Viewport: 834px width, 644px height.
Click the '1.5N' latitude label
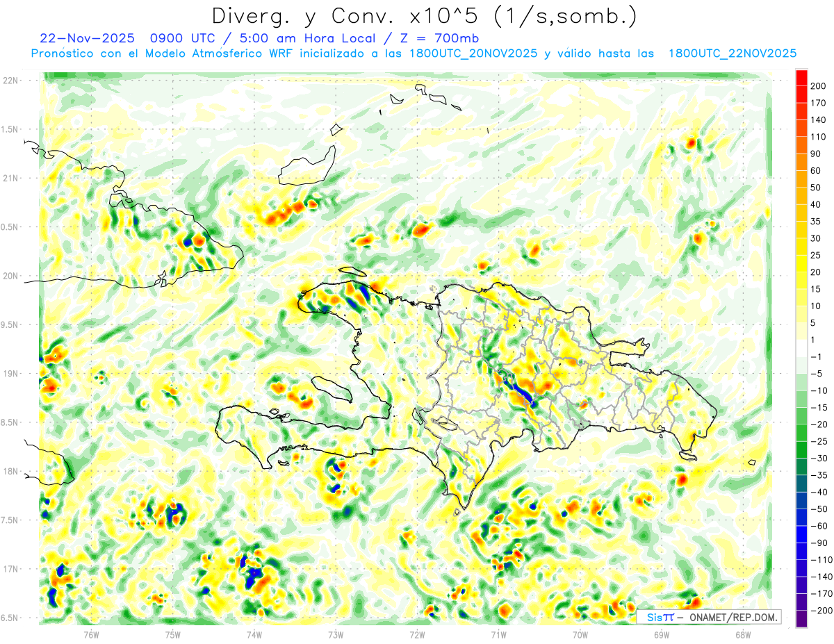click(10, 129)
